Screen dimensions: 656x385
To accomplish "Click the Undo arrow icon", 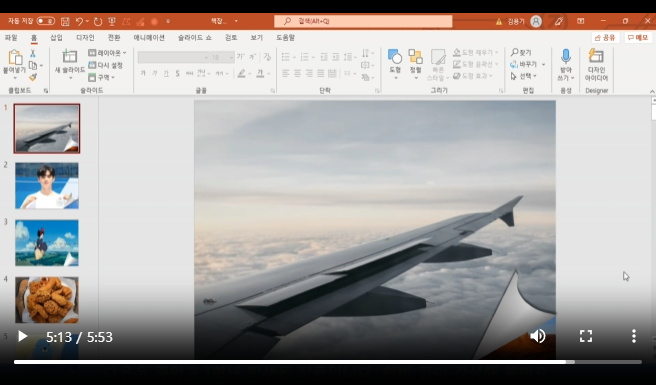I will (x=79, y=21).
